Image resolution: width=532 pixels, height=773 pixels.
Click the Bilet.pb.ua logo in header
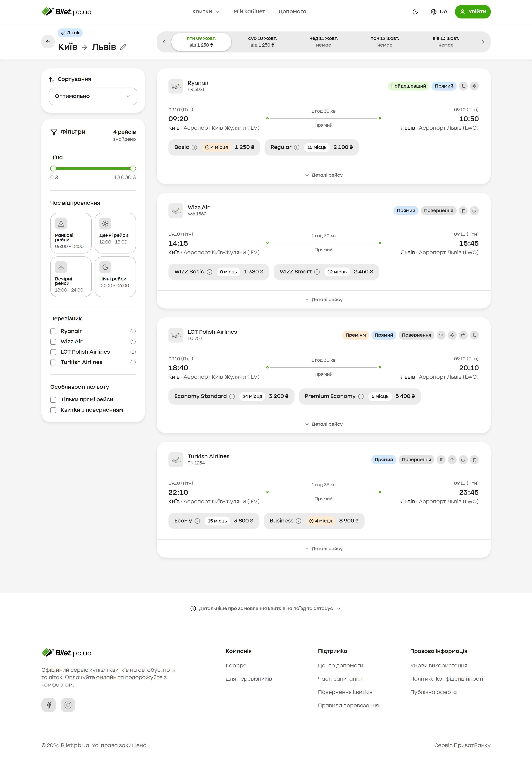click(x=66, y=12)
